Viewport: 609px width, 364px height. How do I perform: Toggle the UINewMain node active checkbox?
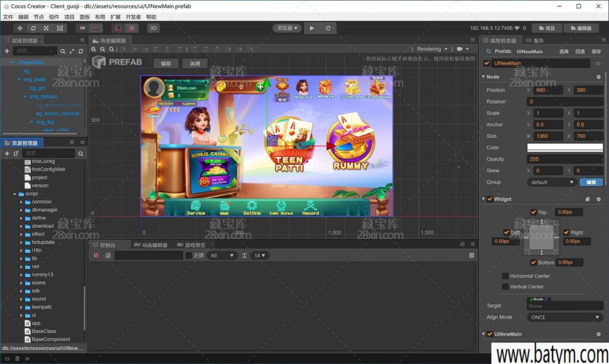coord(486,63)
